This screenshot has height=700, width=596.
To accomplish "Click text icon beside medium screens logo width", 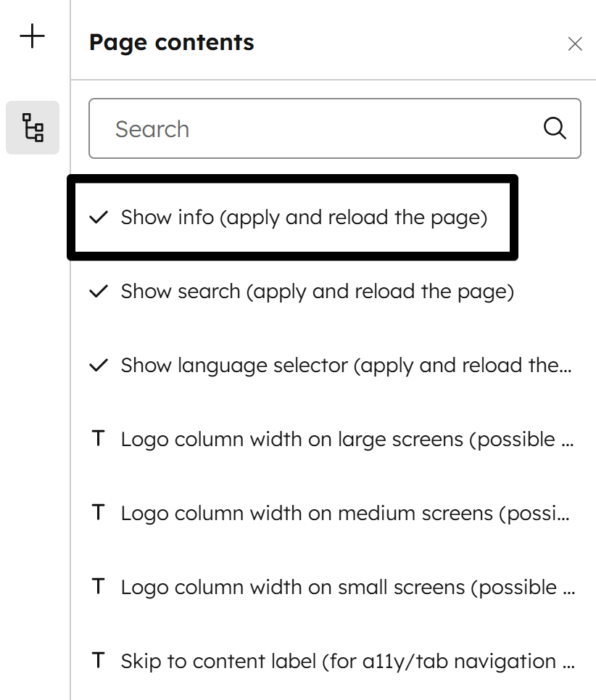I will tap(98, 514).
